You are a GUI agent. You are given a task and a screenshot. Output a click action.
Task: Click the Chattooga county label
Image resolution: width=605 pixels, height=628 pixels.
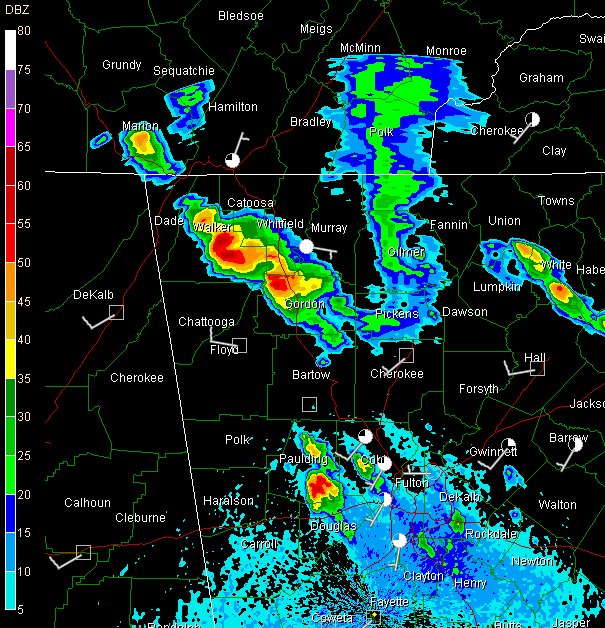tap(206, 322)
